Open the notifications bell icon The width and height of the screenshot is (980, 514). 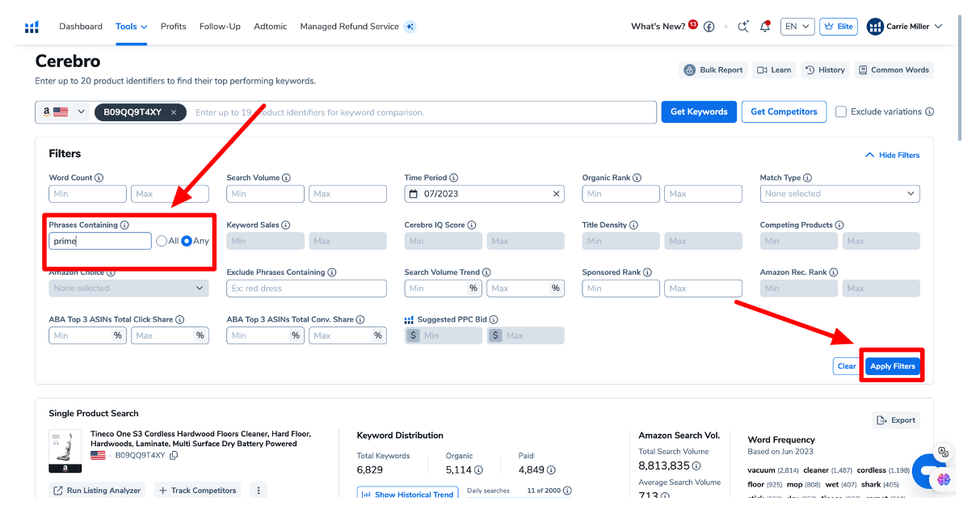tap(765, 27)
